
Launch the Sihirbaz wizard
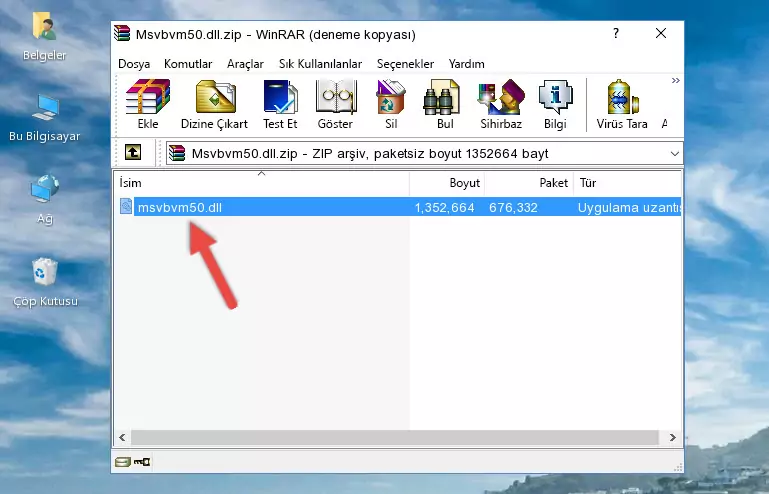coord(501,104)
